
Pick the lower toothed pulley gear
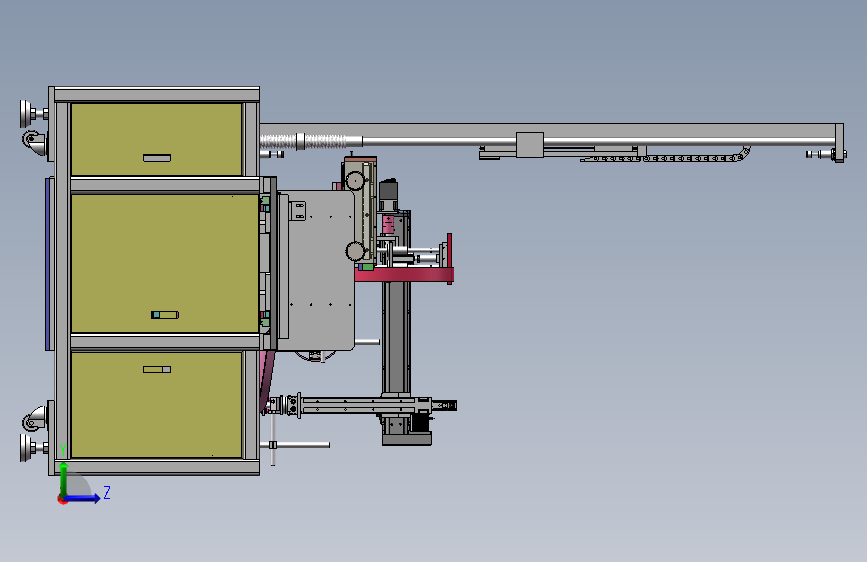click(355, 252)
